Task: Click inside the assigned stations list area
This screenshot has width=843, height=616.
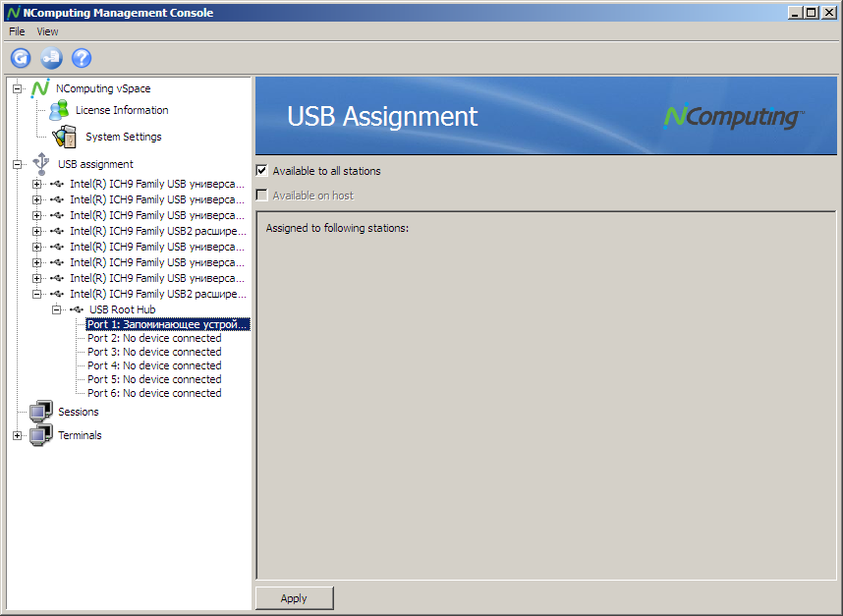Action: point(546,395)
